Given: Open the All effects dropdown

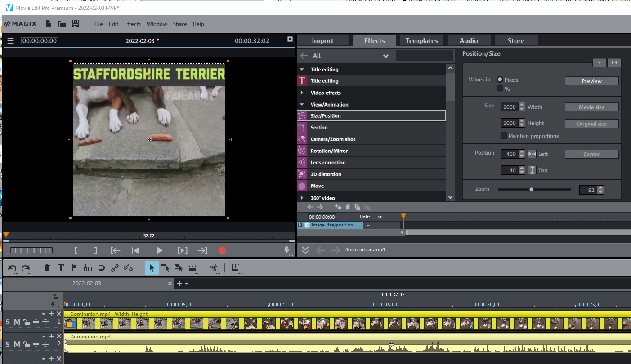Looking at the screenshot, I should (x=385, y=56).
